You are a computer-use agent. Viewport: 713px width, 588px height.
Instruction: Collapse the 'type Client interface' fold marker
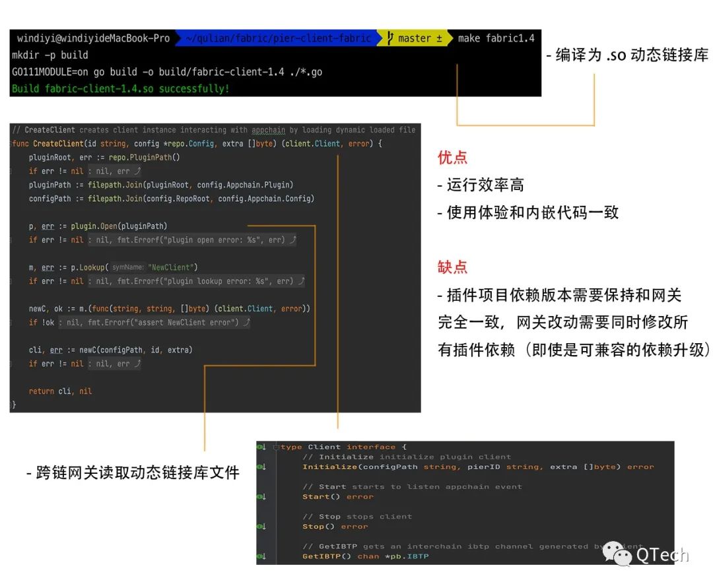tap(275, 447)
